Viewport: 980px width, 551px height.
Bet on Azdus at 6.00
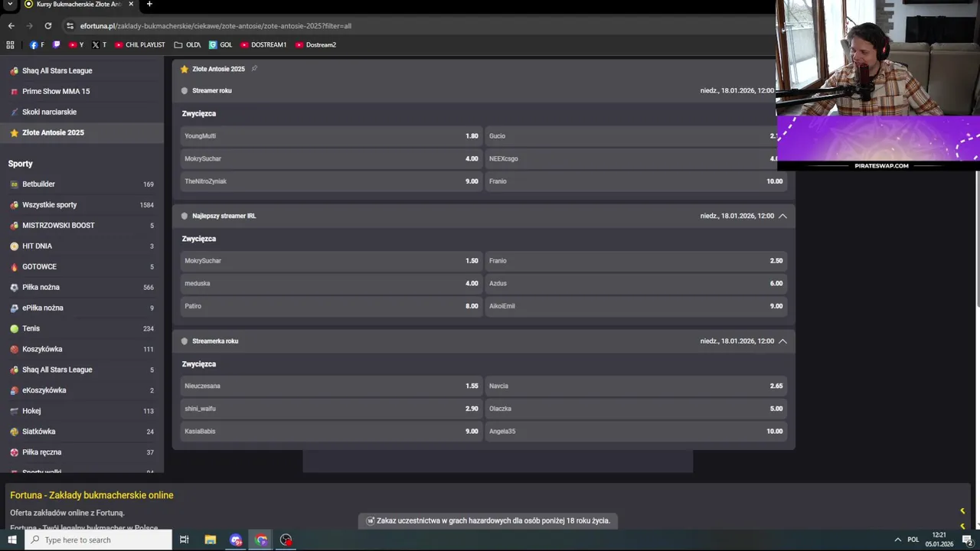(x=636, y=283)
